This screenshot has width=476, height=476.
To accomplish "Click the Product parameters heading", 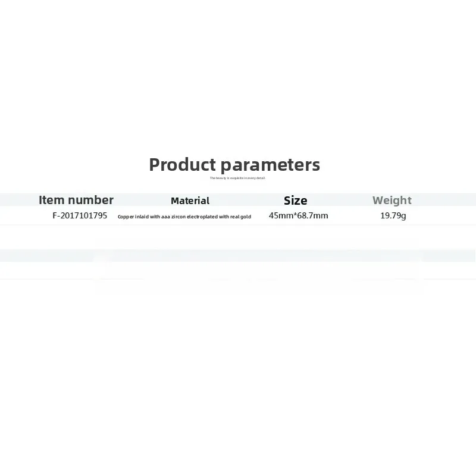I will click(234, 165).
